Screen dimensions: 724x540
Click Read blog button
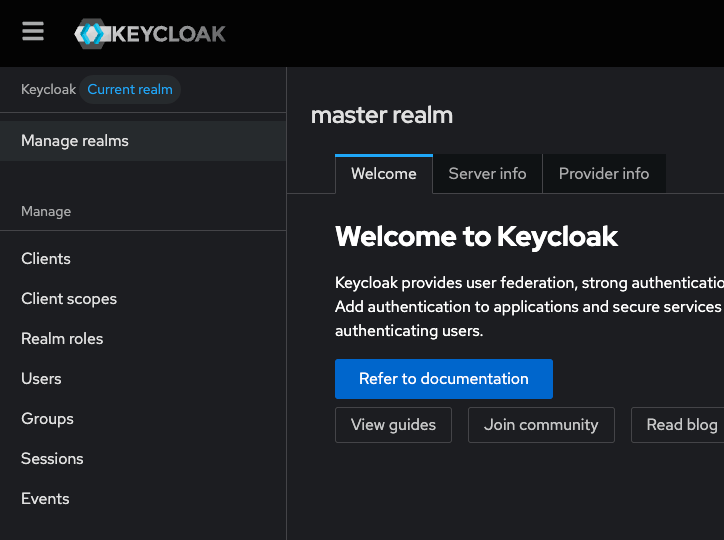(x=677, y=425)
